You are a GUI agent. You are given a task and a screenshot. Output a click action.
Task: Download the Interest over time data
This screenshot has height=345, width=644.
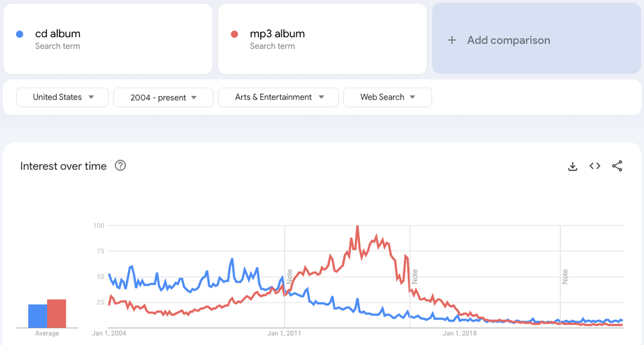(573, 166)
